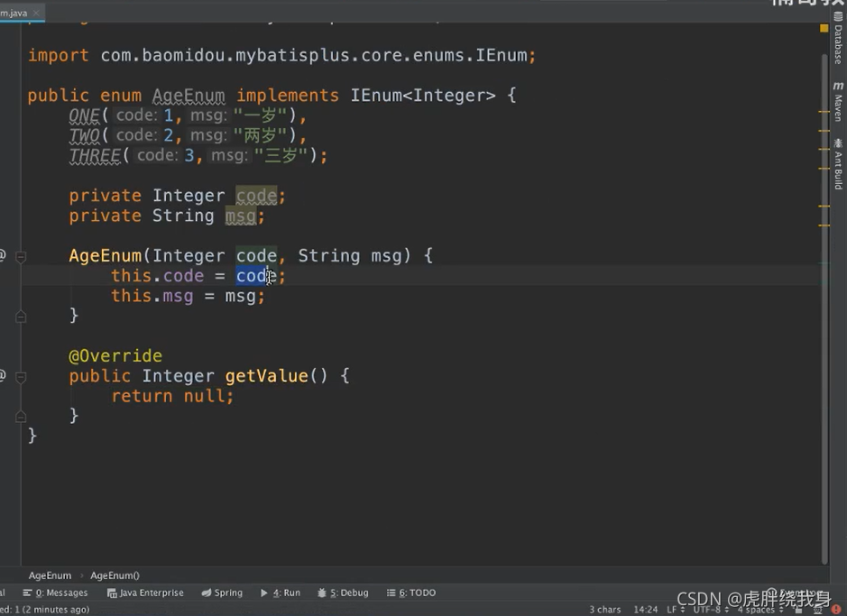Viewport: 847px width, 616px height.
Task: Click the Ant Build ant icon
Action: click(x=838, y=143)
